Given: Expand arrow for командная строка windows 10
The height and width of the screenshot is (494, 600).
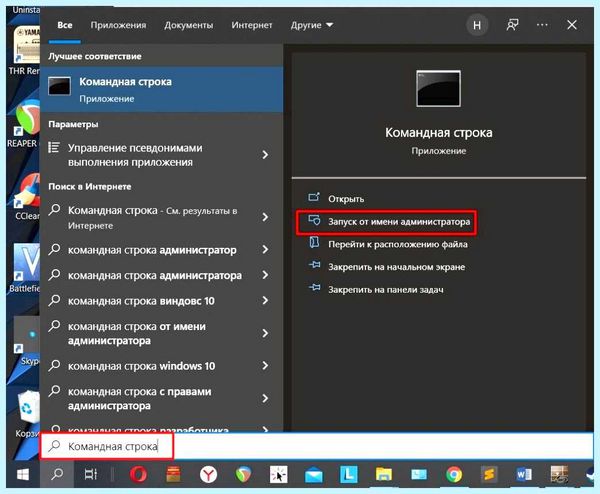Looking at the screenshot, I should (265, 366).
